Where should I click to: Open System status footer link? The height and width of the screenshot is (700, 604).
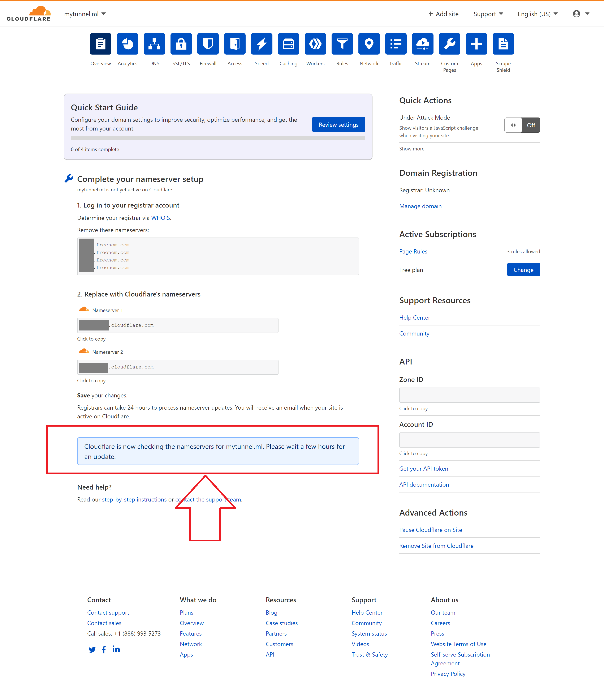tap(369, 633)
